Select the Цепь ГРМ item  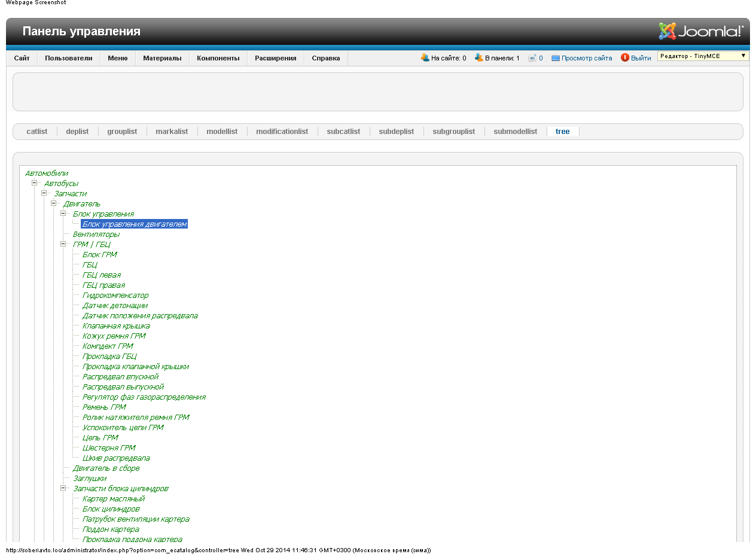100,437
